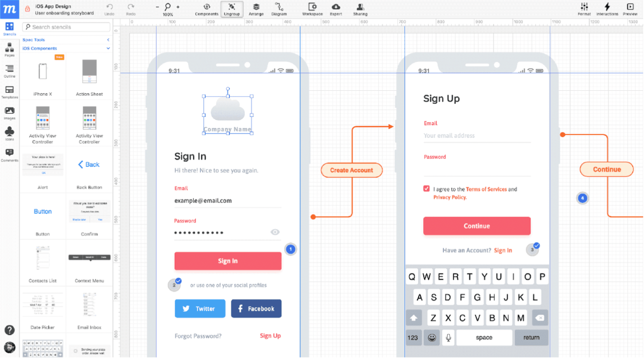The image size is (644, 361).
Task: Check the Terms of Services agreement checkbox
Action: pos(427,188)
